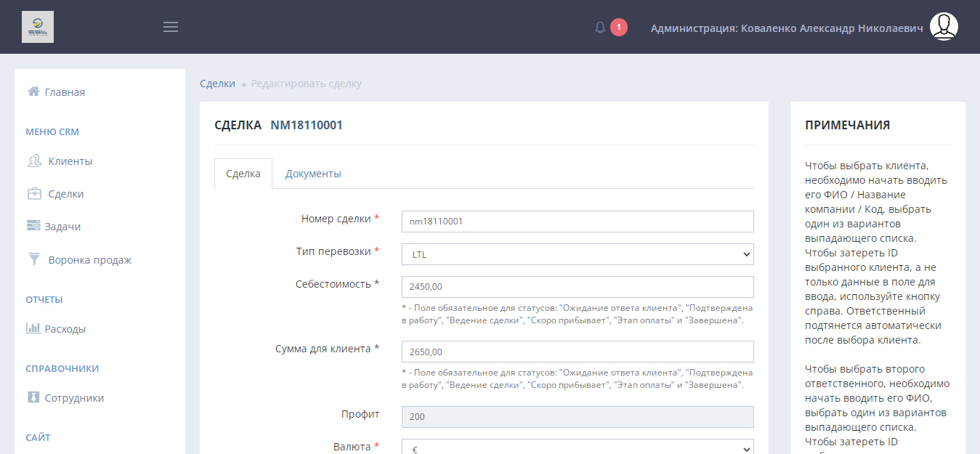The image size is (980, 454).
Task: Switch to the Документы tab
Action: 313,174
